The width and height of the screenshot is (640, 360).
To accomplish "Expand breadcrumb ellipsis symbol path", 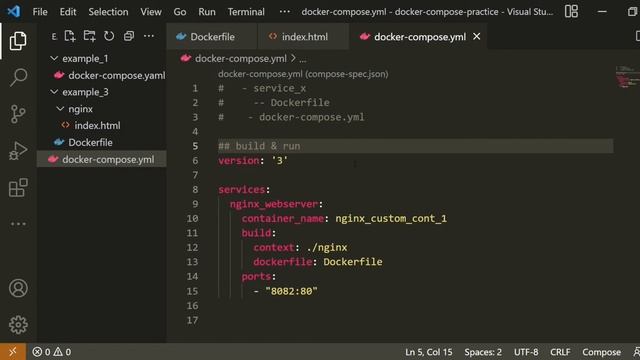I will [x=302, y=59].
